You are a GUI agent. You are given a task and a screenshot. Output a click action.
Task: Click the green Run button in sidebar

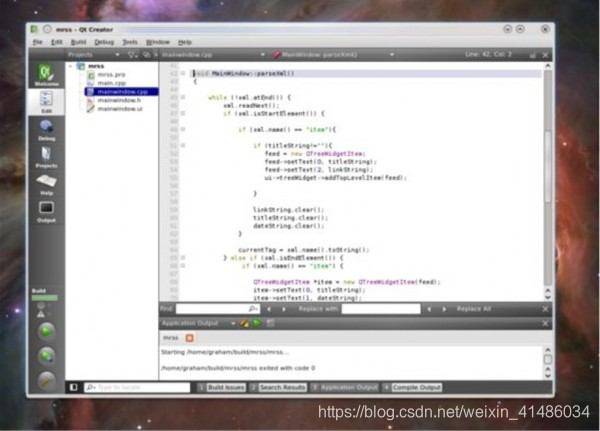47,331
